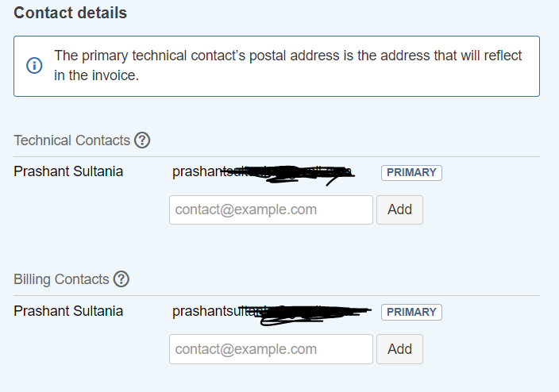559x392 pixels.
Task: Open help icon beside Technical Contacts
Action: [142, 140]
